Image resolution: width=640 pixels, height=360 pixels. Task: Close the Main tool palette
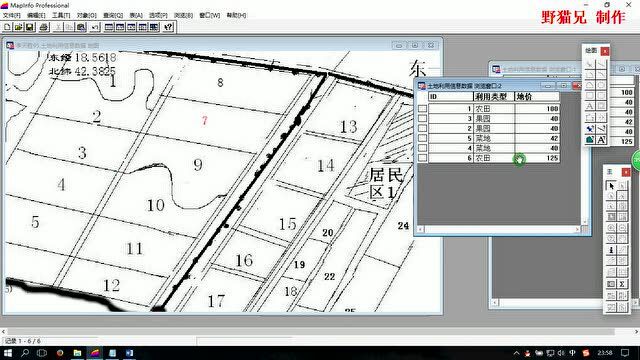click(x=626, y=172)
